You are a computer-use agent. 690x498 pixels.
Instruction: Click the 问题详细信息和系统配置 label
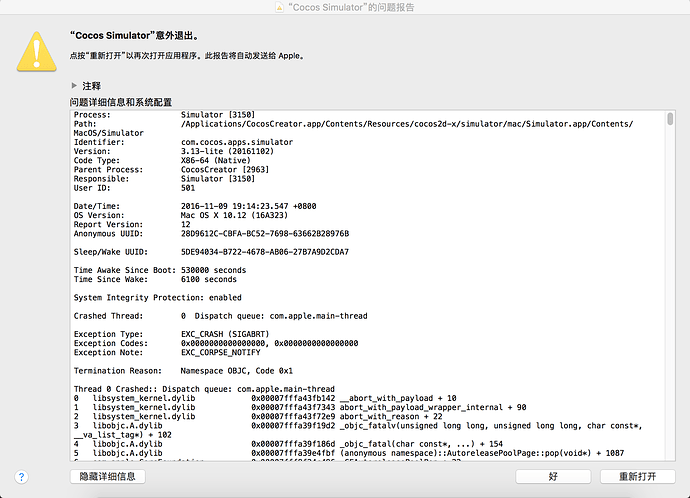coord(121,102)
